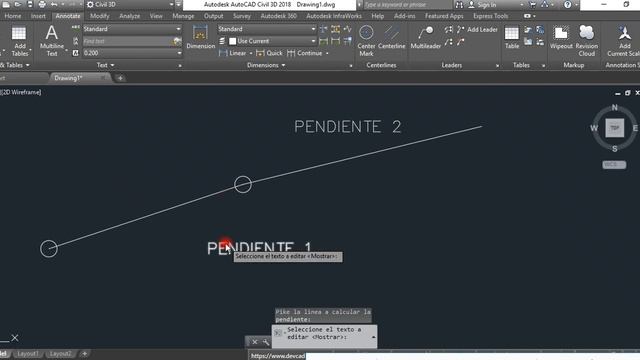Expand the Civil 3D workspace dropdown
This screenshot has width=640, height=360.
pos(171,4)
